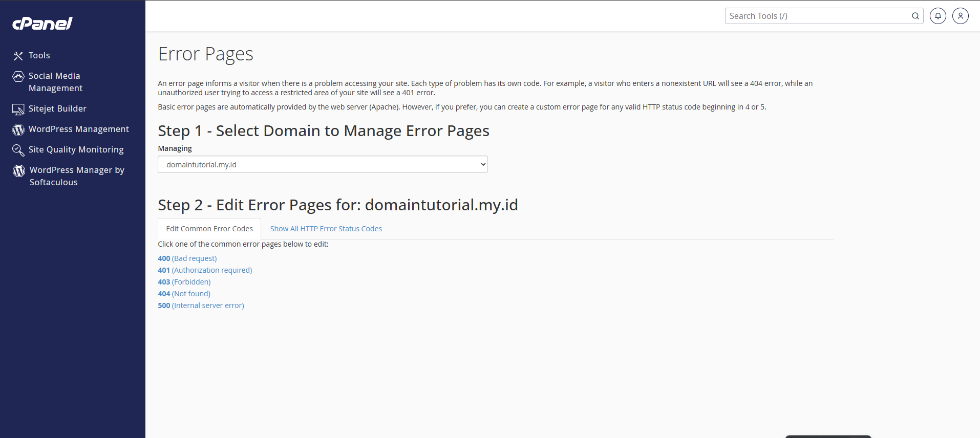Select the Edit Common Error Codes tab
980x438 pixels.
[209, 229]
